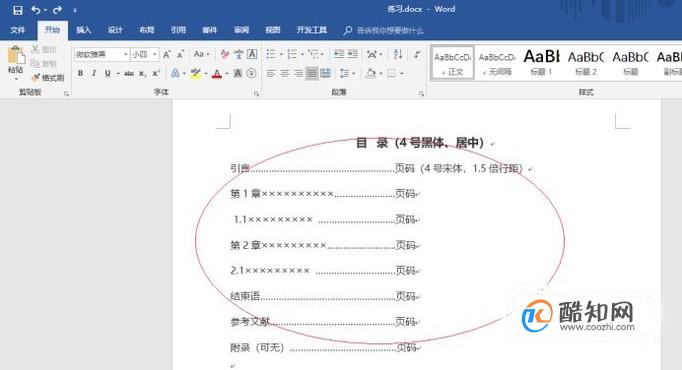Increase the paragraph indent
682x370 pixels.
[x=353, y=54]
